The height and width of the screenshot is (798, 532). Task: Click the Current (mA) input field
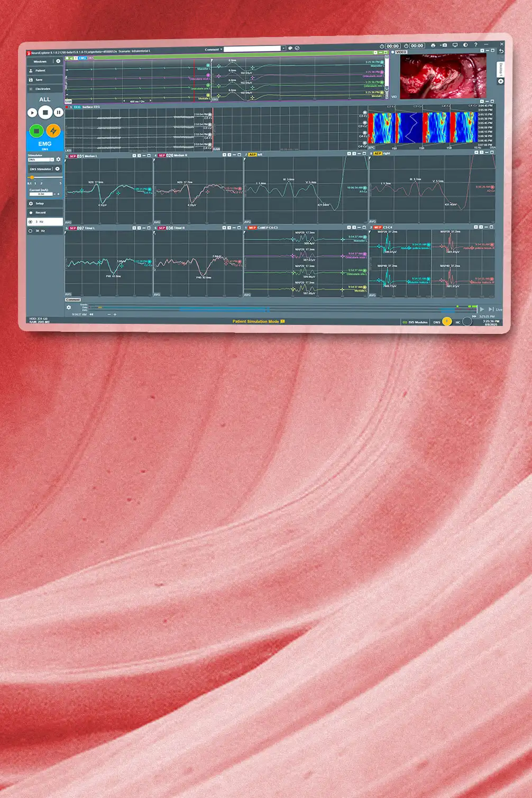point(41,194)
